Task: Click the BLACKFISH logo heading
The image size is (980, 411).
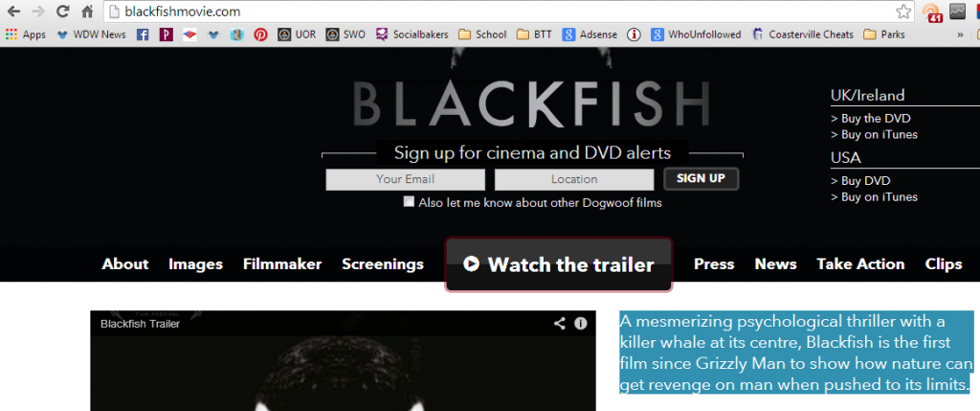Action: pyautogui.click(x=531, y=104)
